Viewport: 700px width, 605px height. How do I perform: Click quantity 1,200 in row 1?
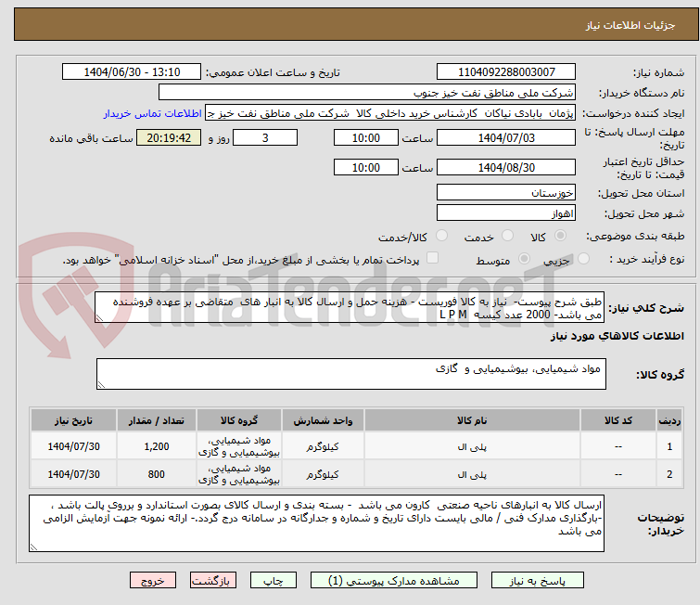point(157,446)
